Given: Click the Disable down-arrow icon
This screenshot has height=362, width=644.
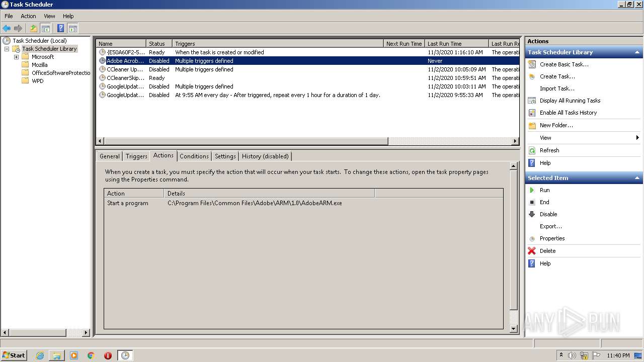Looking at the screenshot, I should (x=532, y=214).
